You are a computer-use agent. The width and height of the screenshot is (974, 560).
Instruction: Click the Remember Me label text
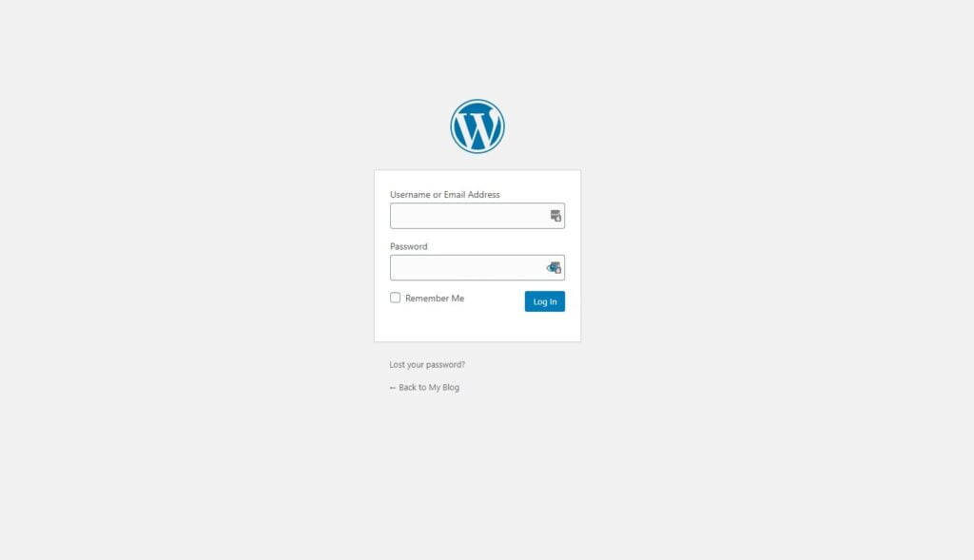(434, 298)
